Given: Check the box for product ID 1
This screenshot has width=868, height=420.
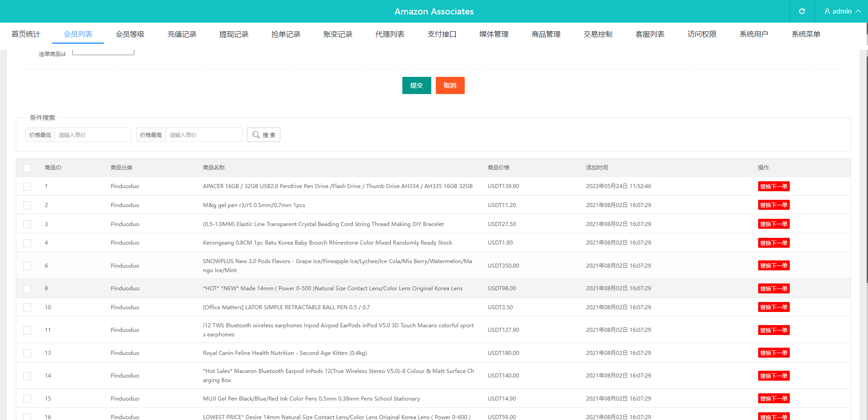Looking at the screenshot, I should tap(27, 186).
